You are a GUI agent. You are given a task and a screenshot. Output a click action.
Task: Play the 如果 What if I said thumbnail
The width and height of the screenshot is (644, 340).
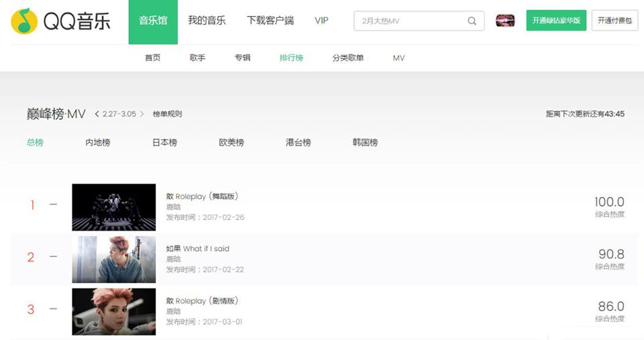tap(114, 259)
